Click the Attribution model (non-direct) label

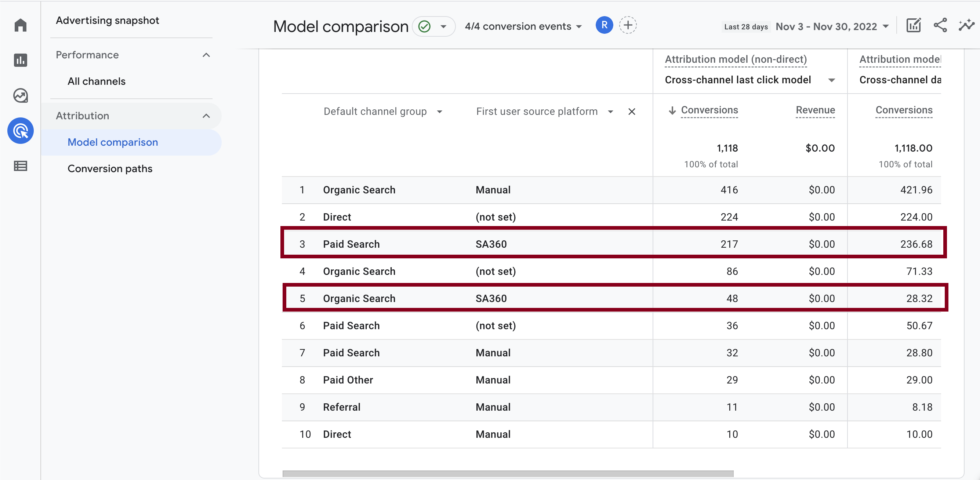click(736, 59)
